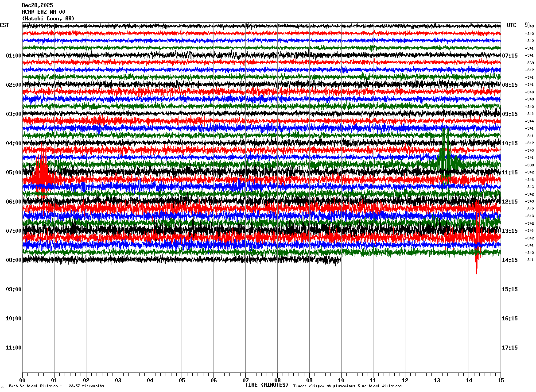Click the tall red spike near minute 14

(x=477, y=237)
